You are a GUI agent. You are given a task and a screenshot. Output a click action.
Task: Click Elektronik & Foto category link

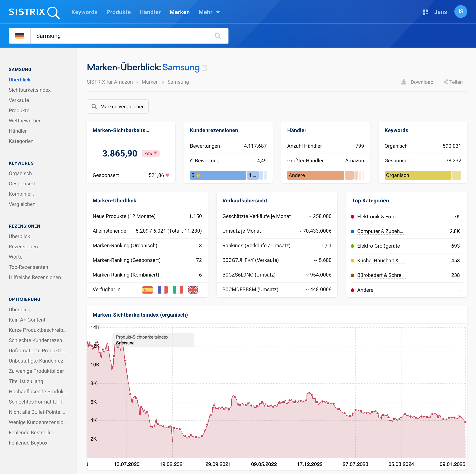coord(376,217)
